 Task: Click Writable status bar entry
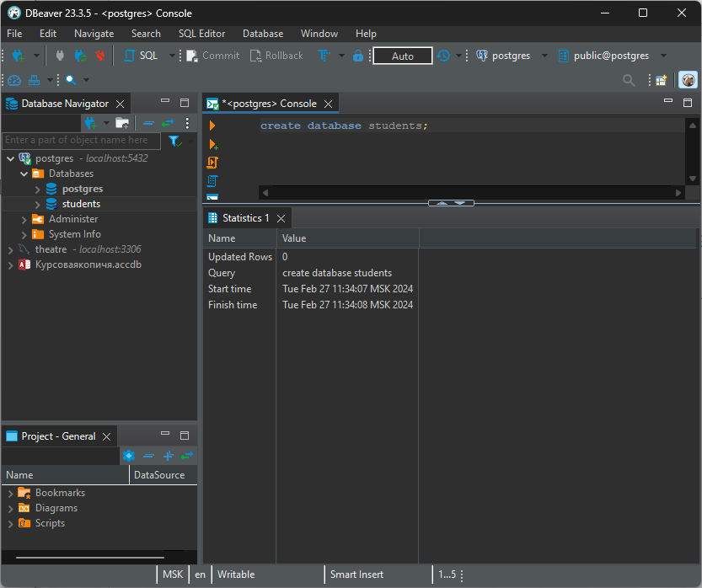[x=236, y=575]
